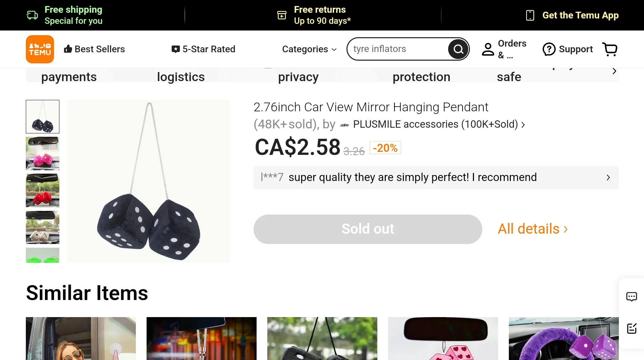Select the Best Sellers thumbs-up icon
Screen dimensions: 644x360
point(68,49)
